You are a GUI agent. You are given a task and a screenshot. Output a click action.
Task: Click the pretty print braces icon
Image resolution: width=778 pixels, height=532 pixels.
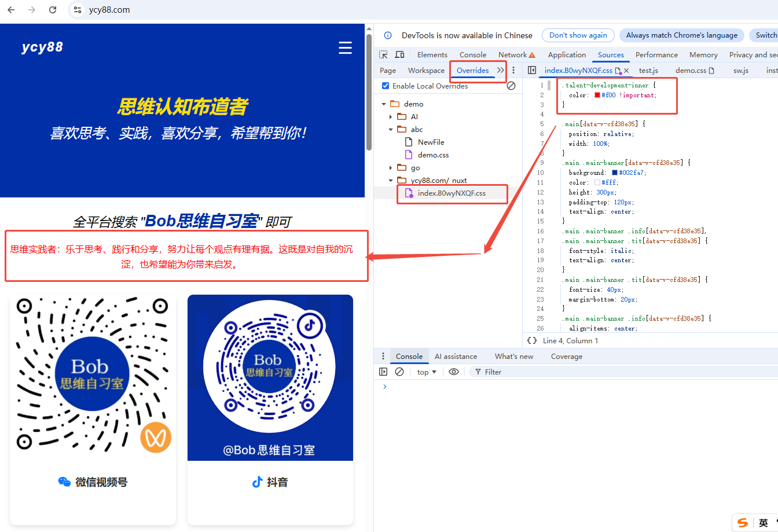coord(531,340)
